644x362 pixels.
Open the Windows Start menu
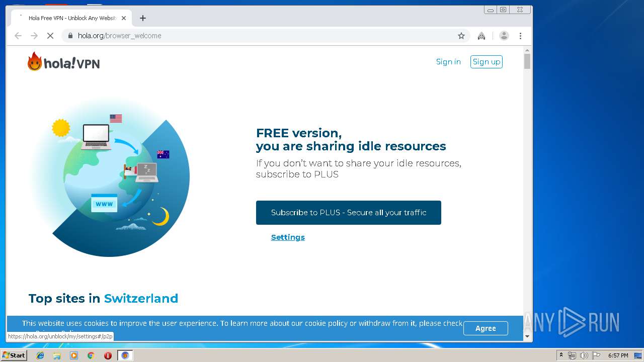click(x=14, y=355)
